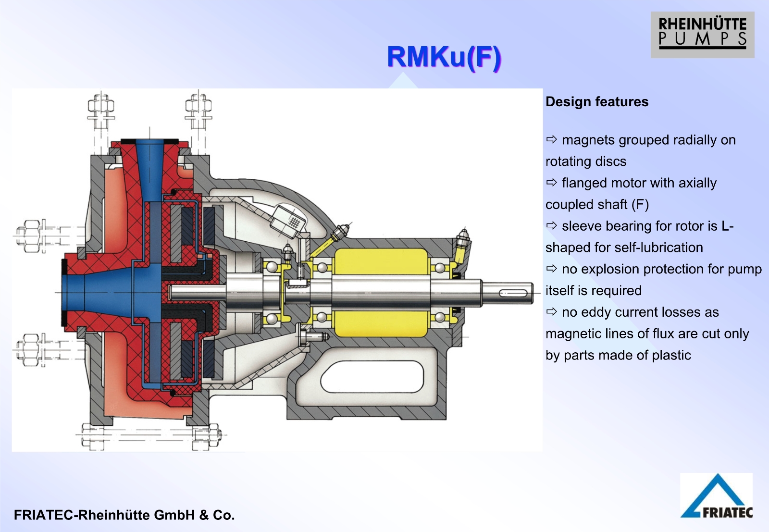Image resolution: width=769 pixels, height=532 pixels.
Task: Click 'magnets grouped radially on' text line
Action: click(x=648, y=140)
